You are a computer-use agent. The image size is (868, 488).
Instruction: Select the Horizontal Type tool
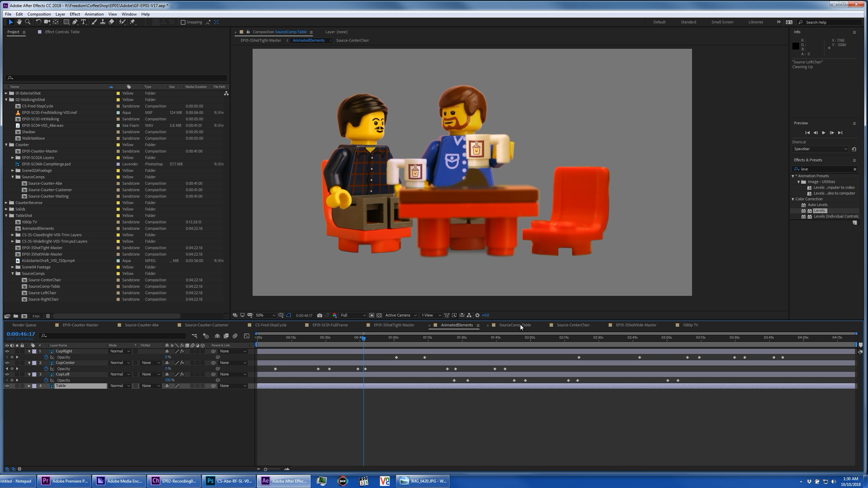point(83,22)
